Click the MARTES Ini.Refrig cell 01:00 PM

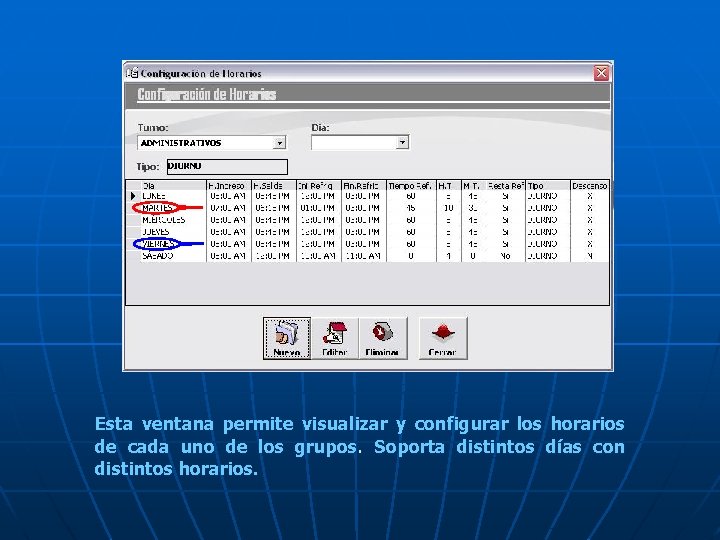point(319,208)
